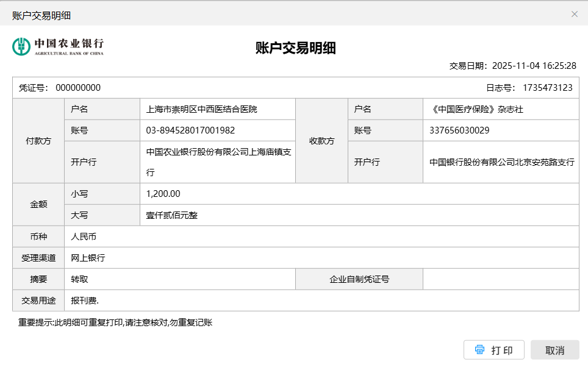Click the printer icon on the print button
This screenshot has width=588, height=370.
(479, 350)
